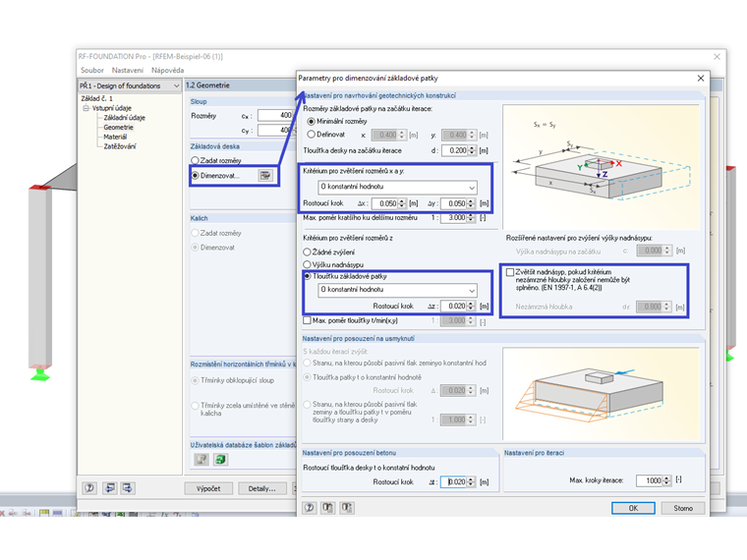
Task: Click 'Základ č. 1' tree root
Action: click(x=96, y=98)
